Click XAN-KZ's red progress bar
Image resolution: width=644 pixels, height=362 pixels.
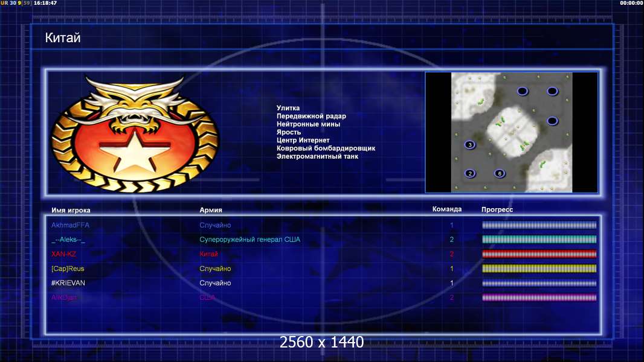click(x=539, y=254)
